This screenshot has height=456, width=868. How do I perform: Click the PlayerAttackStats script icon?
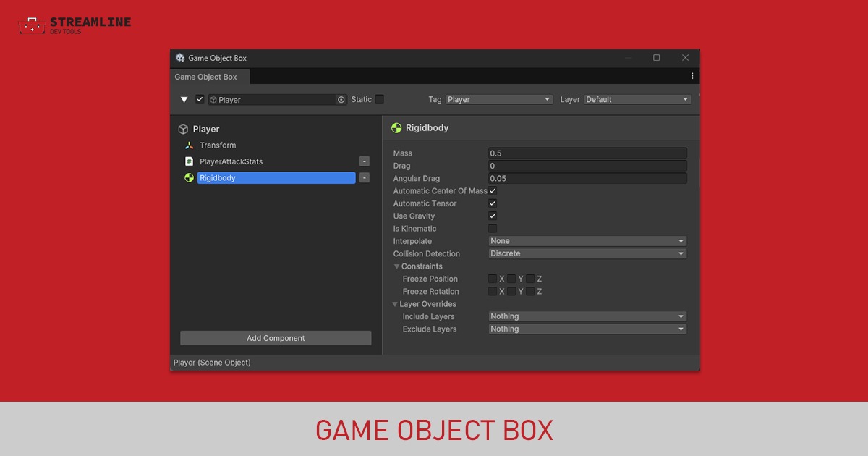point(187,161)
